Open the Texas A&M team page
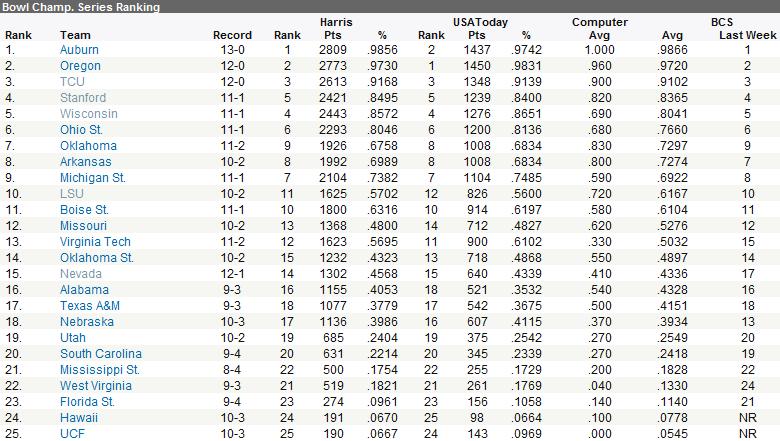780x441 pixels. click(90, 305)
